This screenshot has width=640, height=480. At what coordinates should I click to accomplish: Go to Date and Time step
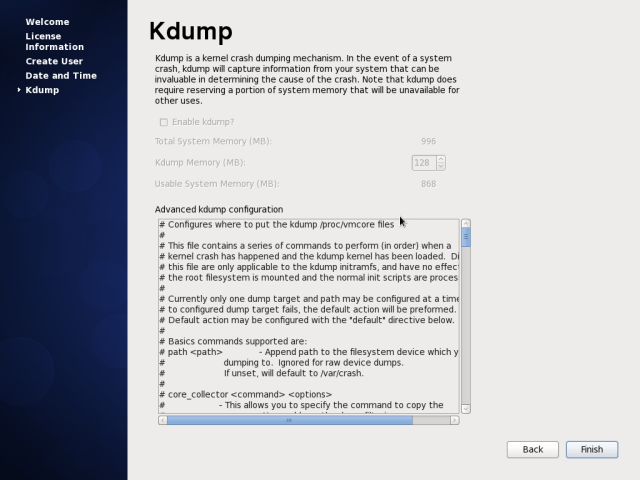tap(61, 75)
